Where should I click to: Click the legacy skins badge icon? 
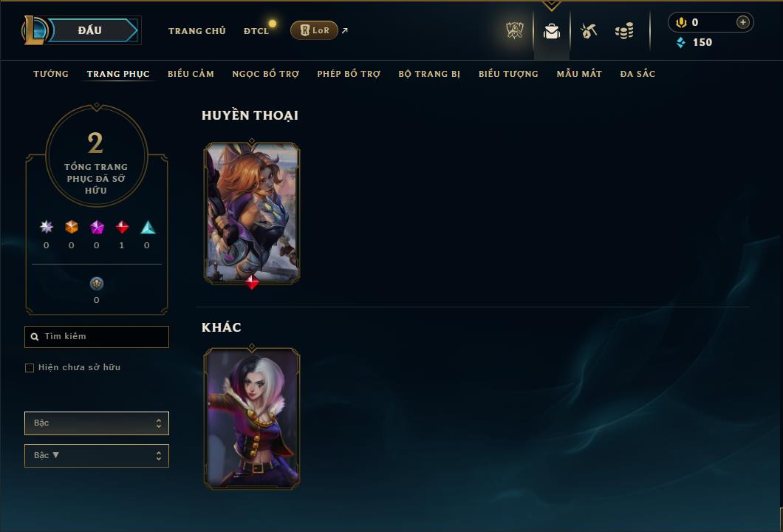[96, 284]
